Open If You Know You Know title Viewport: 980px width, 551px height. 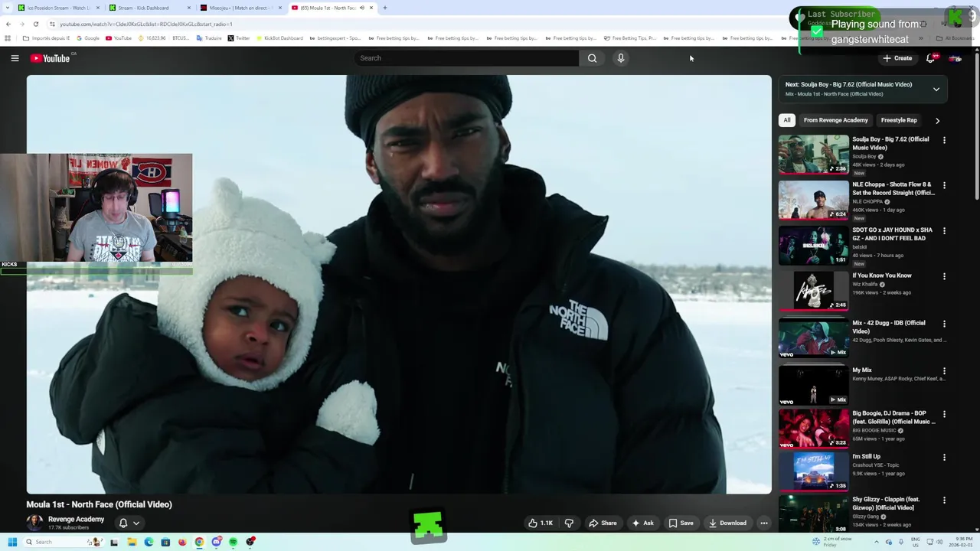pos(882,275)
